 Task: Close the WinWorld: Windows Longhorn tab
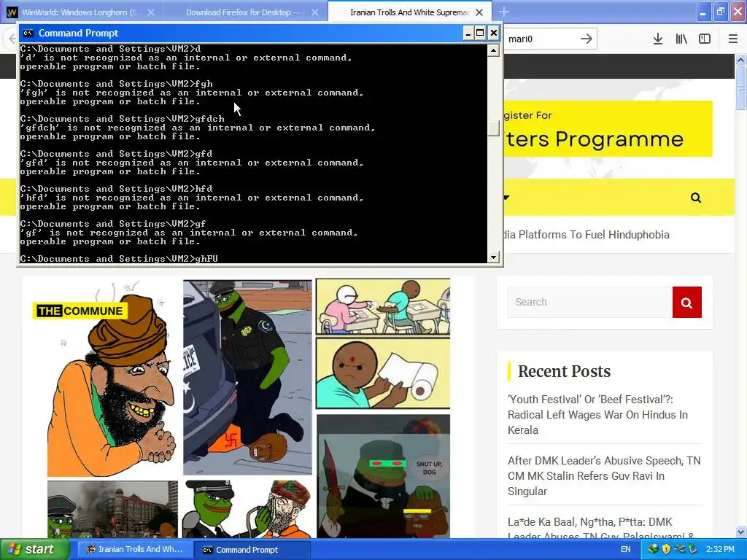click(x=151, y=12)
